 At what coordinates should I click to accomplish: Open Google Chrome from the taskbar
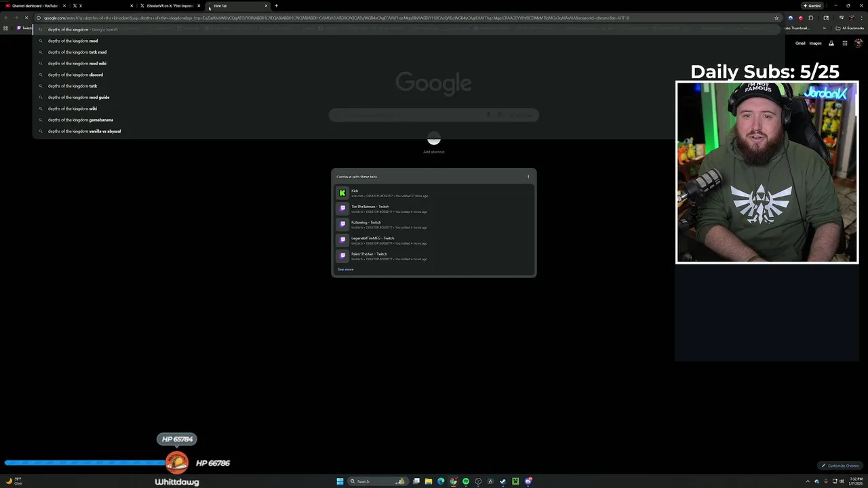453,481
